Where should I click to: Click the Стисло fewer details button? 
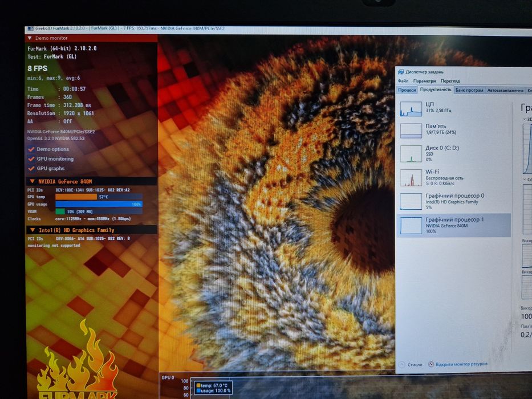[411, 364]
